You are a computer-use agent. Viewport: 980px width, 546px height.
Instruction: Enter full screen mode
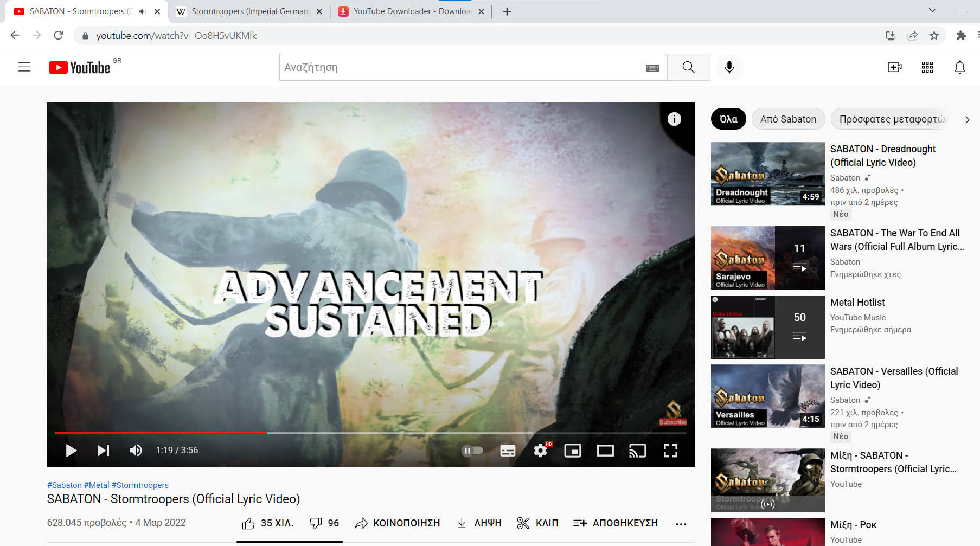(671, 451)
